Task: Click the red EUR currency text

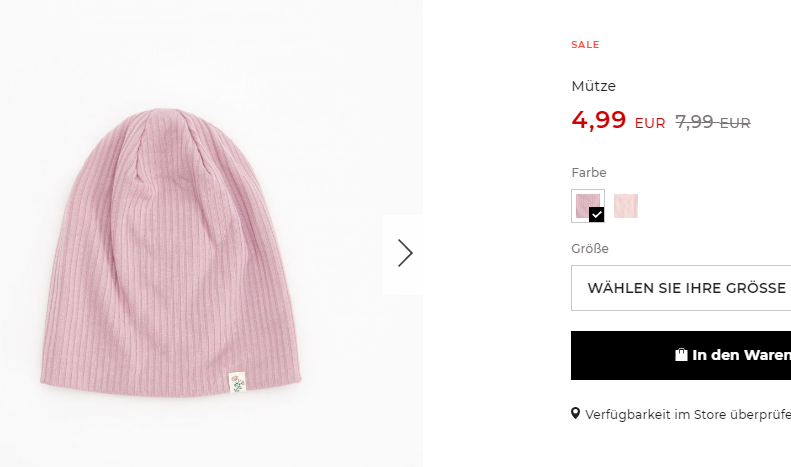Action: pyautogui.click(x=650, y=123)
